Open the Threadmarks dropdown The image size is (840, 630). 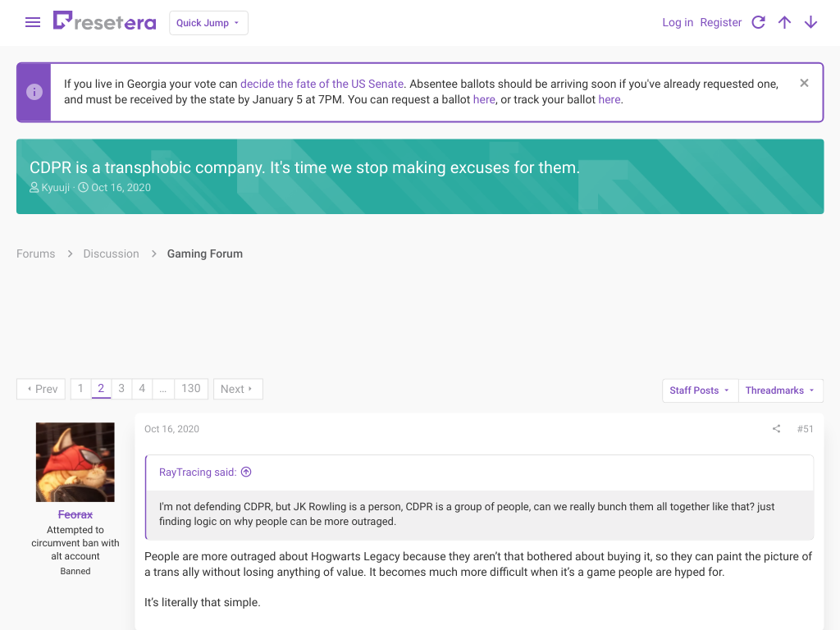(x=780, y=390)
